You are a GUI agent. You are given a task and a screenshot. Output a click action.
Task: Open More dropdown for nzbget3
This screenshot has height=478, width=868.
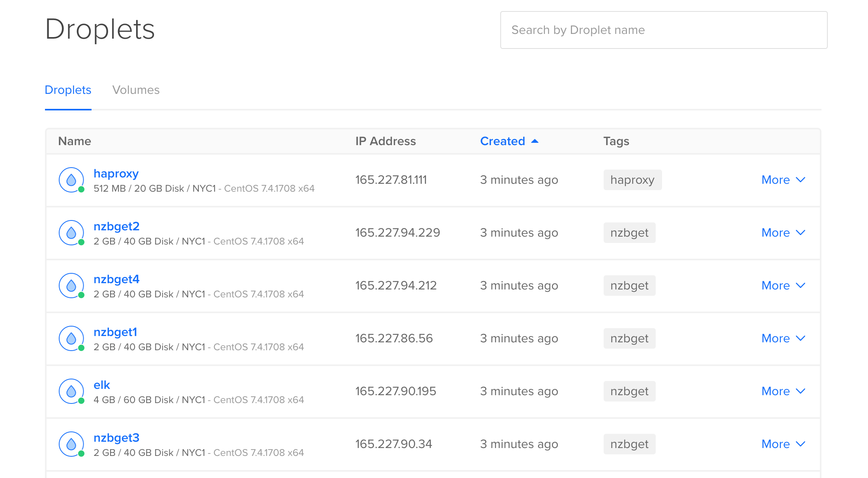(x=783, y=444)
